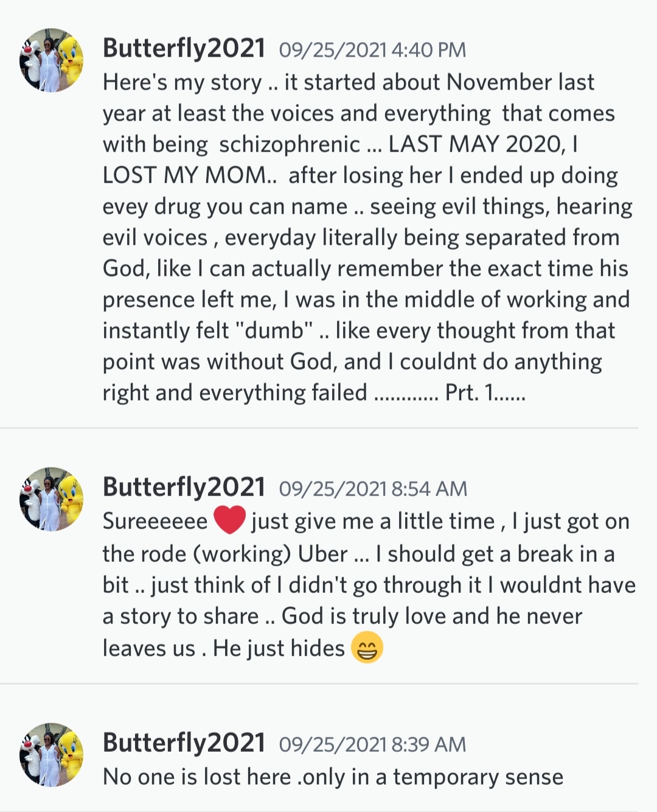Open Butterfly2021's name above "No one is lost here"
Viewport: 657px width, 812px height.
coord(184,743)
